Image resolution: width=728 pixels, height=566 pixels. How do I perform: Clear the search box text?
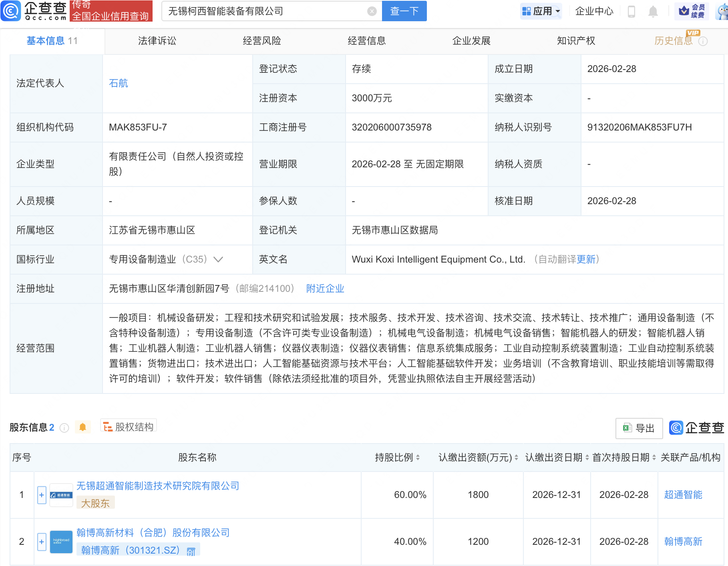click(x=372, y=11)
